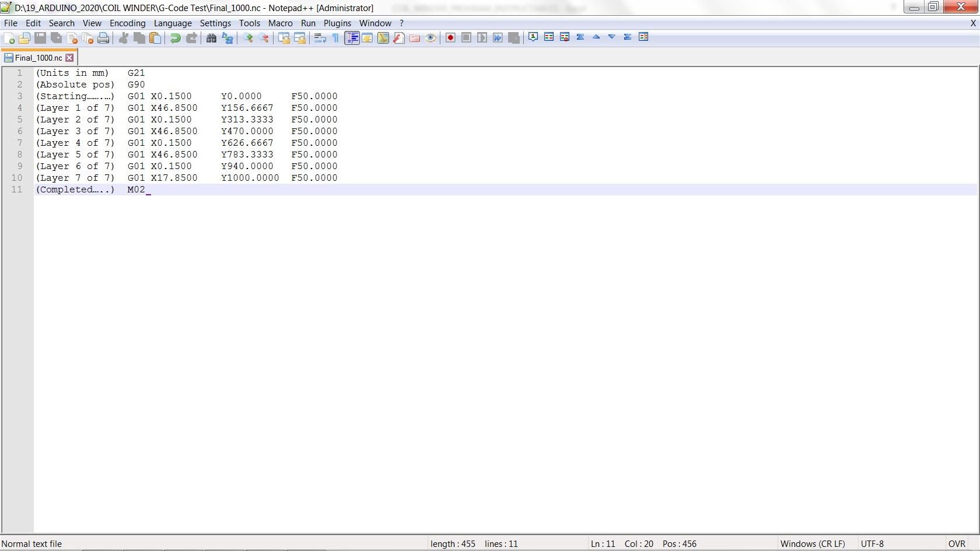Image resolution: width=980 pixels, height=551 pixels.
Task: Open the Settings menu
Action: [x=216, y=23]
